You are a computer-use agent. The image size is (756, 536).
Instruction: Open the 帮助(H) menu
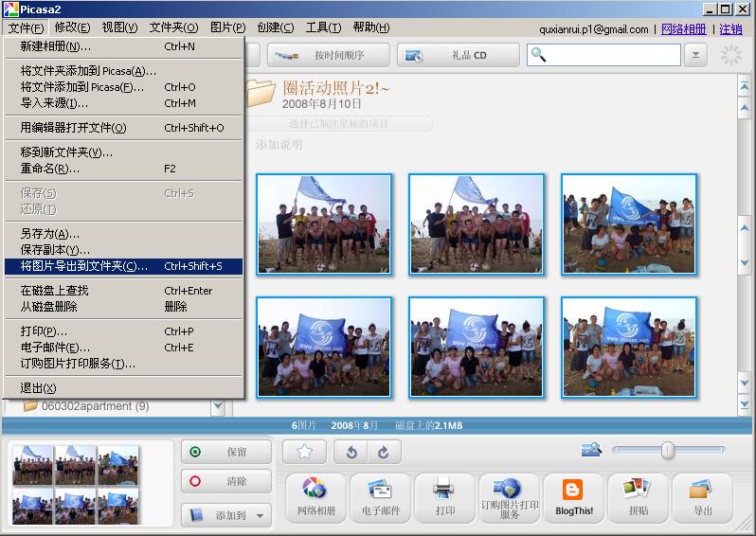pos(371,27)
